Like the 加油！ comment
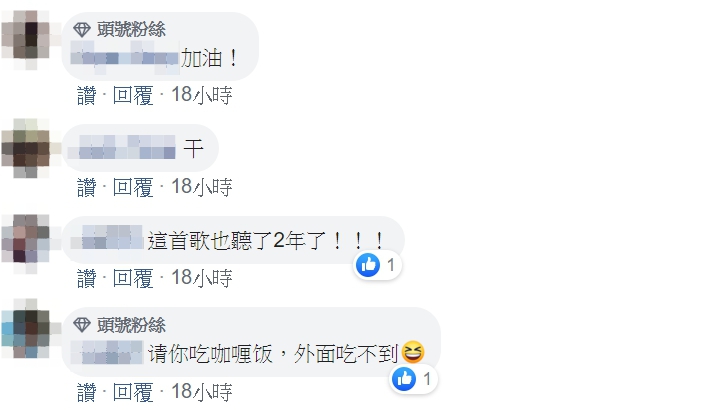The width and height of the screenshot is (726, 410). [87, 95]
